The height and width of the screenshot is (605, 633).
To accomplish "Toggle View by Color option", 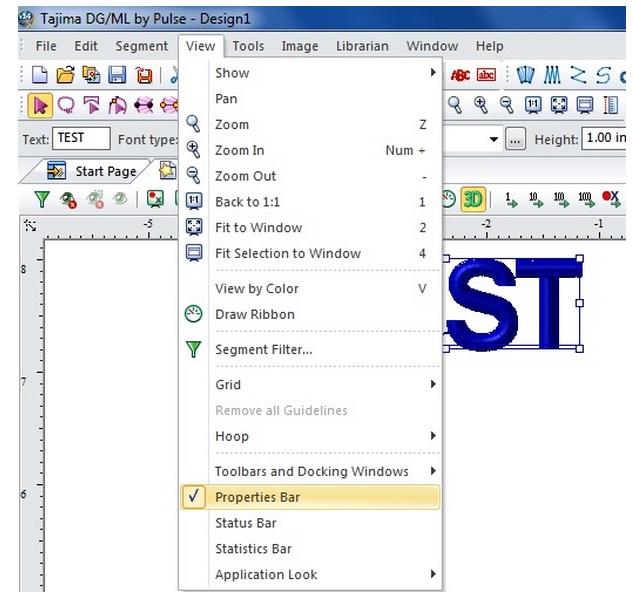I will pos(310,289).
